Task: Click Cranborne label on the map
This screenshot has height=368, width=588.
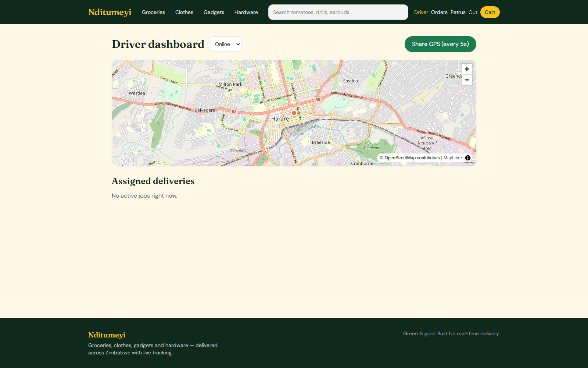Action: [x=362, y=163]
